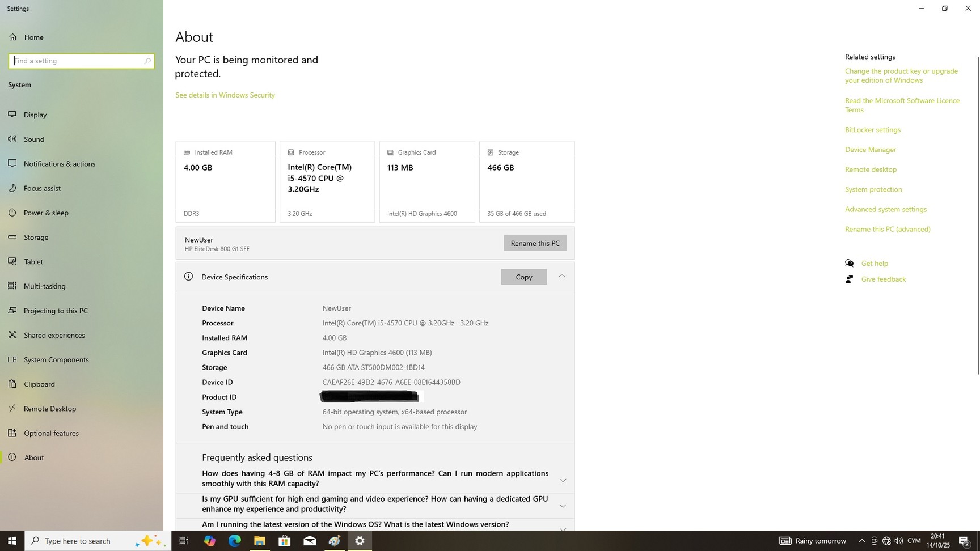Click the Remote Desktop sidebar icon
The image size is (980, 551).
click(12, 408)
